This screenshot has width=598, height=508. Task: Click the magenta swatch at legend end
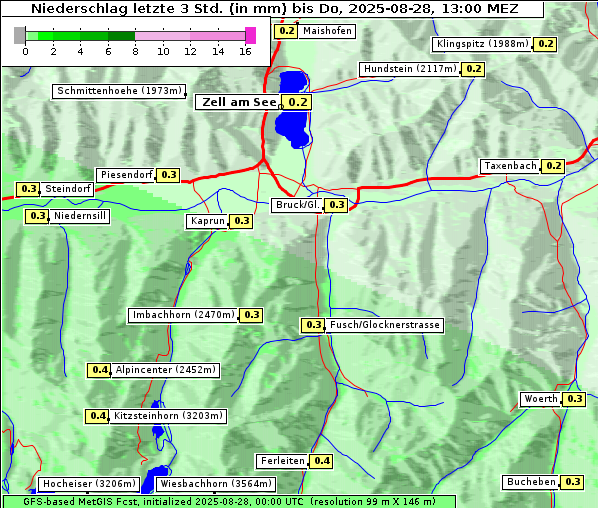click(x=251, y=35)
